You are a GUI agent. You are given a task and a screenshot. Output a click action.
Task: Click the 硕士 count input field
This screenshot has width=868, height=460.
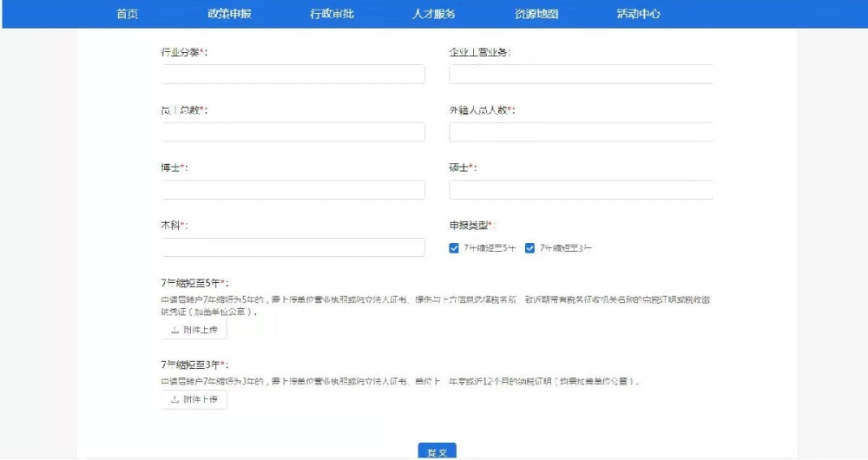(581, 189)
